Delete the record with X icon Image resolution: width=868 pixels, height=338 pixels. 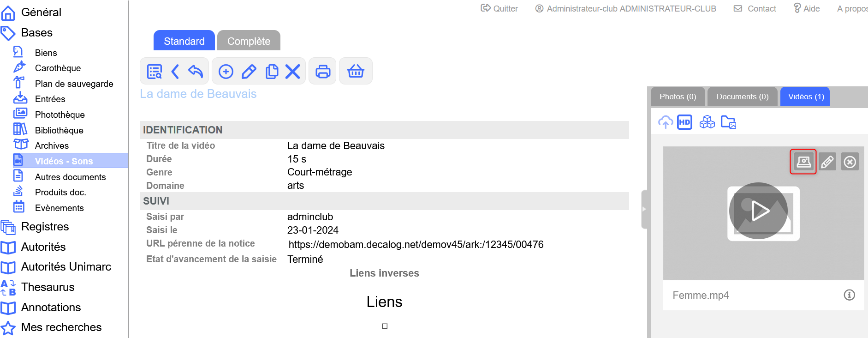pyautogui.click(x=292, y=72)
